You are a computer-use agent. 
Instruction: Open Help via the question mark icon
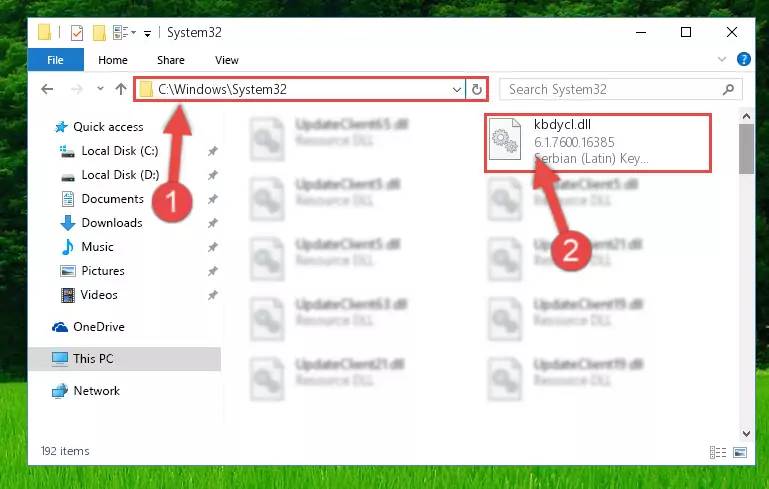743,59
